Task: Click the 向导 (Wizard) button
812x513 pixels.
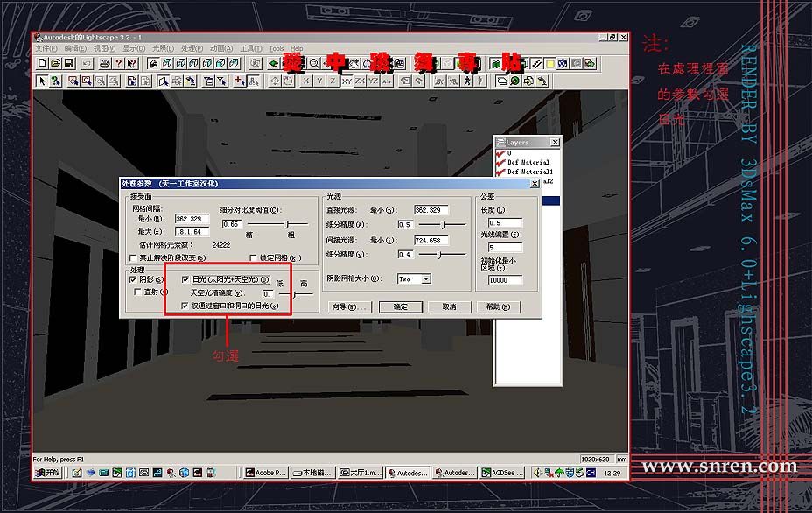Action: tap(349, 306)
